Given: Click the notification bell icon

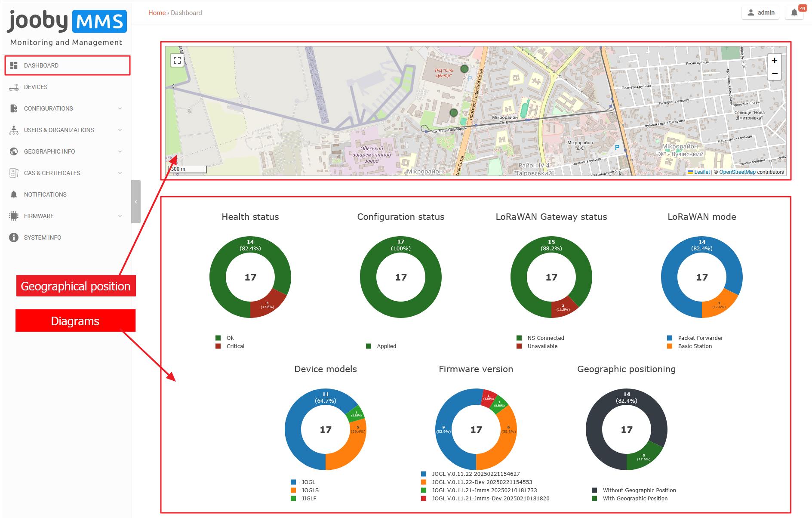Looking at the screenshot, I should click(x=794, y=13).
